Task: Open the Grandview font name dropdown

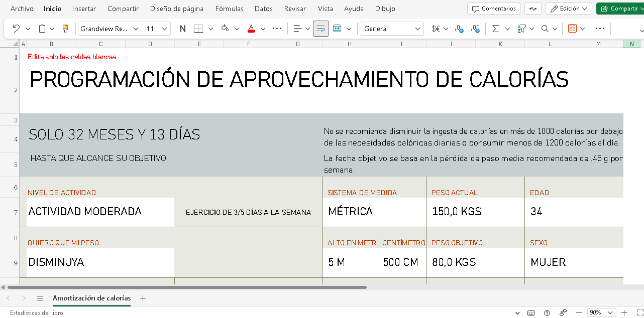Action: tap(110, 29)
